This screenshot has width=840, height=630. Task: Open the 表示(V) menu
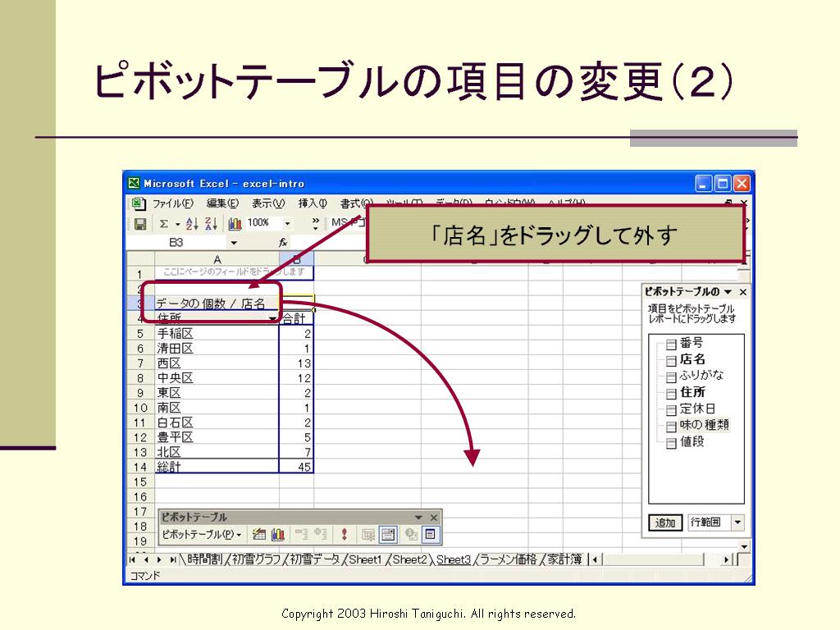(268, 203)
